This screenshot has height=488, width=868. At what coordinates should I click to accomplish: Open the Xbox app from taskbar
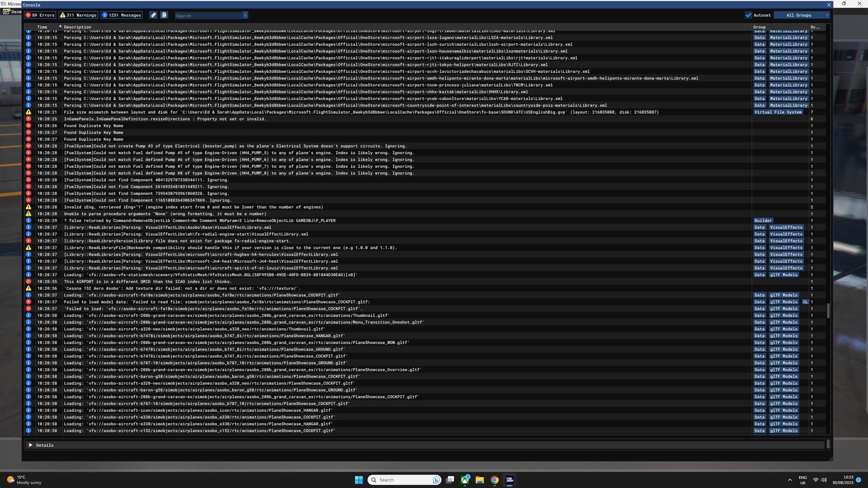point(465,480)
